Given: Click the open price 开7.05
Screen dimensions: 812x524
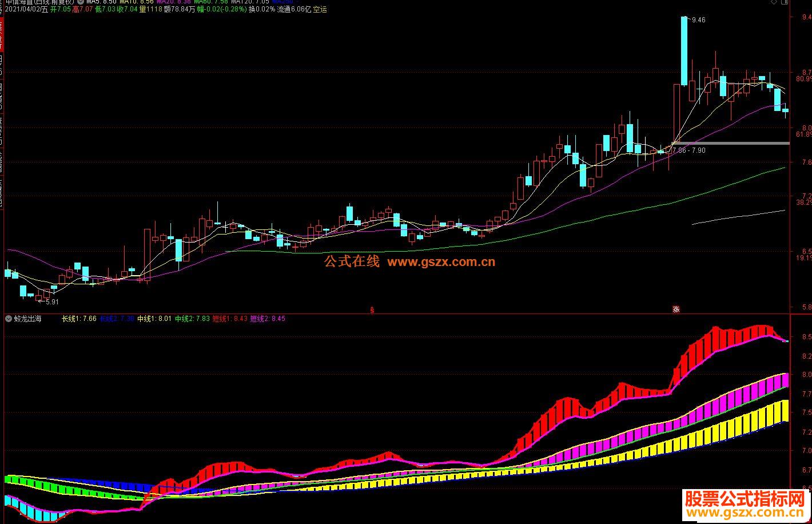Looking at the screenshot, I should [61, 10].
